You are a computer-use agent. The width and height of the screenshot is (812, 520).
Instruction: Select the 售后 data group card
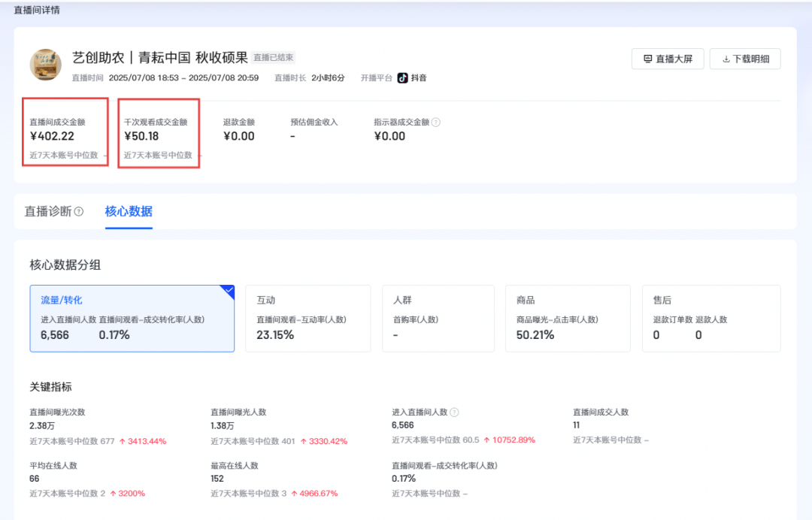point(710,319)
